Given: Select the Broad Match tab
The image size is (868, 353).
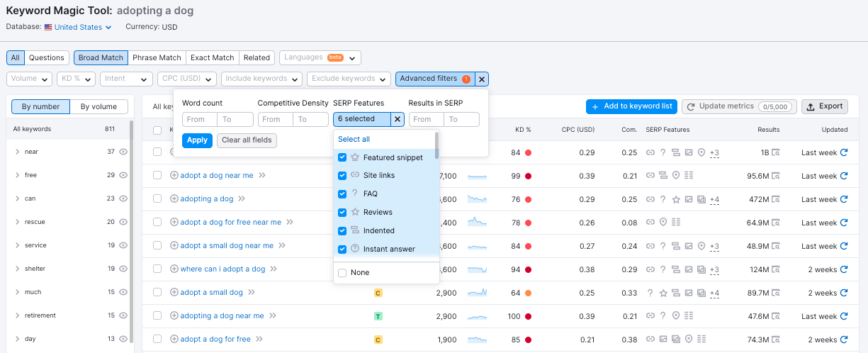Looking at the screenshot, I should 101,57.
